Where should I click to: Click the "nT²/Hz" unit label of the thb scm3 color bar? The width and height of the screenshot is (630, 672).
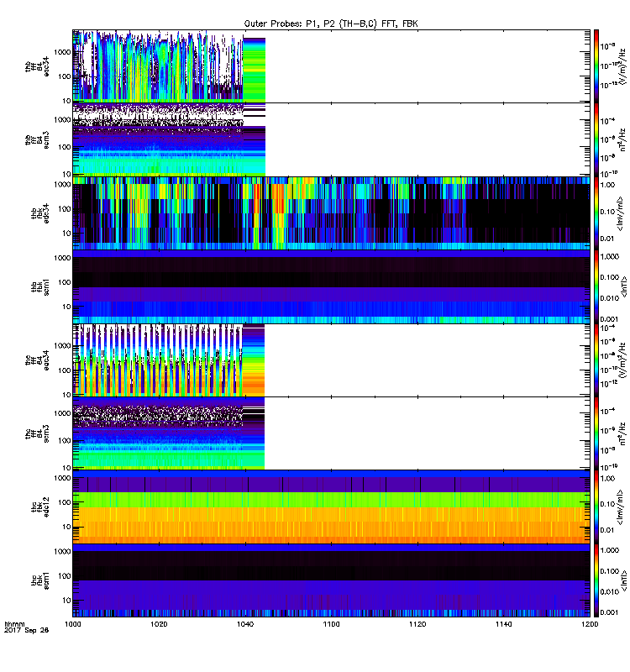pos(622,139)
